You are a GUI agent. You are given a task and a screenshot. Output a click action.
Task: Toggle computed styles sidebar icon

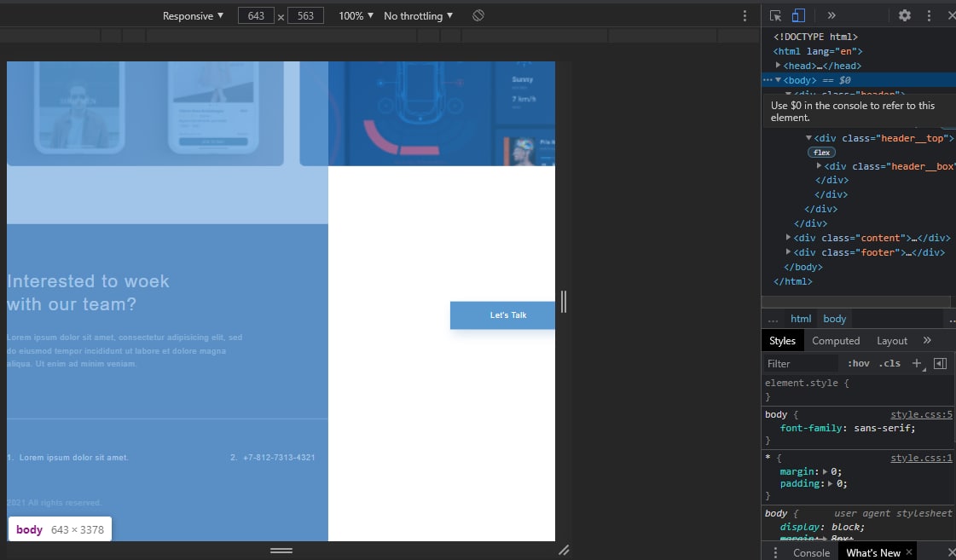coord(940,364)
